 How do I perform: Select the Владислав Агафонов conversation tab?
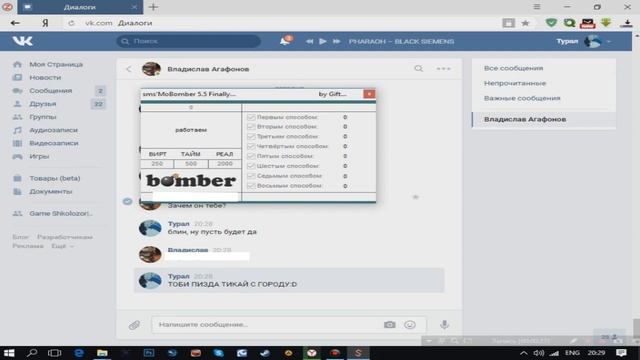coord(544,120)
